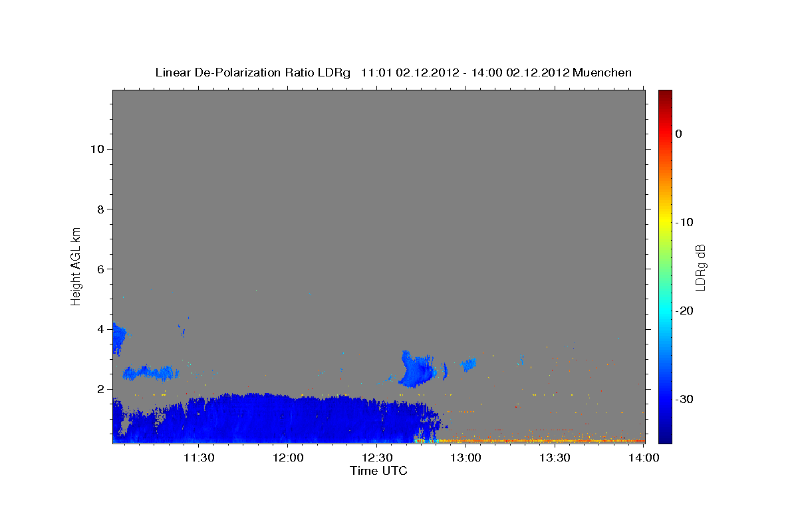Click the 14:00 time tick label
The width and height of the screenshot is (798, 532).
[x=644, y=458]
